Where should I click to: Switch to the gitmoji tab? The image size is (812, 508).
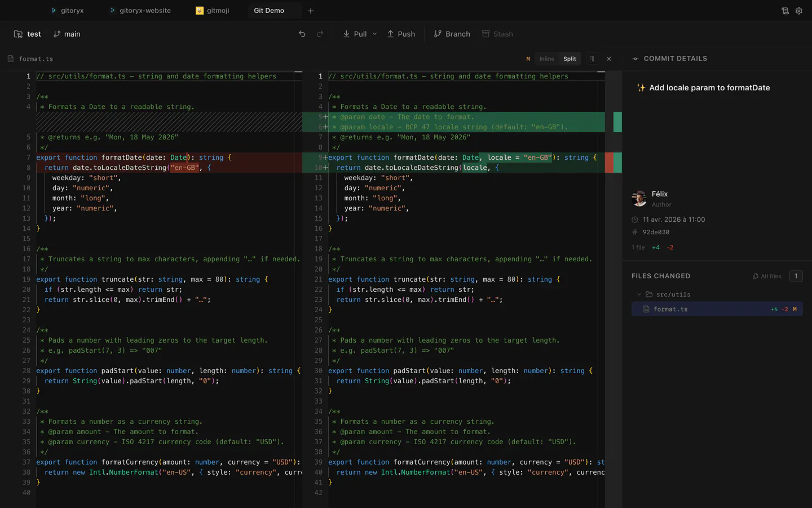[x=212, y=11]
